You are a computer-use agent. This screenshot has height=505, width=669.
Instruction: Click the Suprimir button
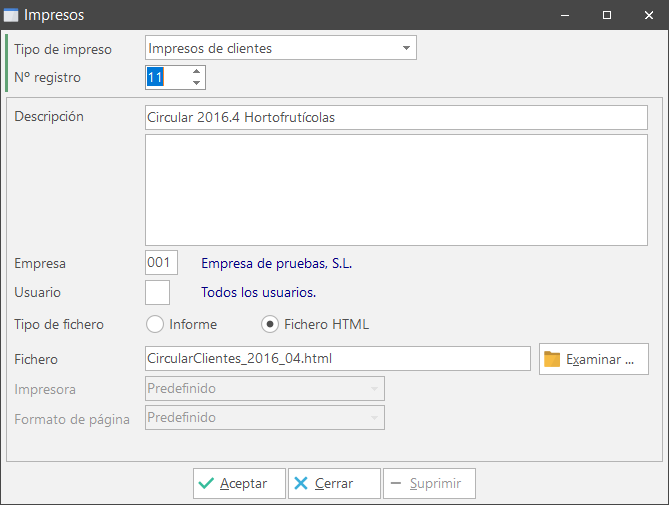[x=429, y=483]
